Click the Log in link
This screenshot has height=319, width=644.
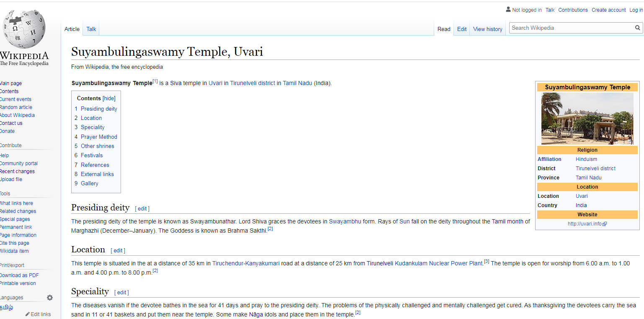point(636,10)
